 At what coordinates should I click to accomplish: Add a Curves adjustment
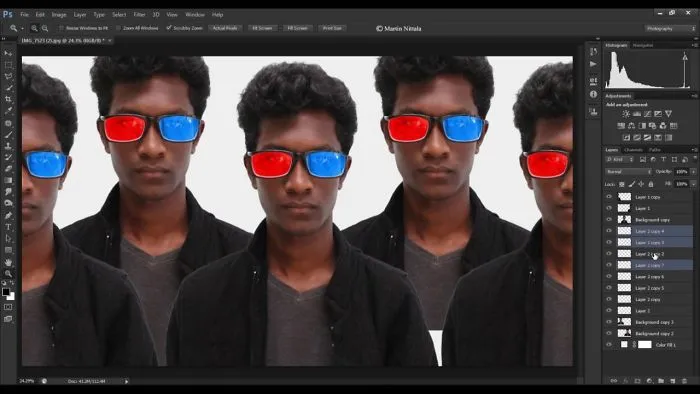[x=647, y=114]
